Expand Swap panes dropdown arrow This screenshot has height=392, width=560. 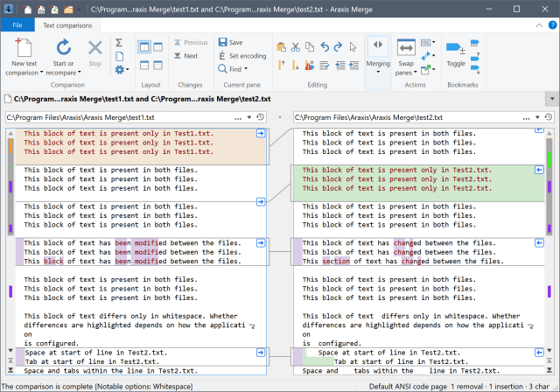click(x=416, y=73)
